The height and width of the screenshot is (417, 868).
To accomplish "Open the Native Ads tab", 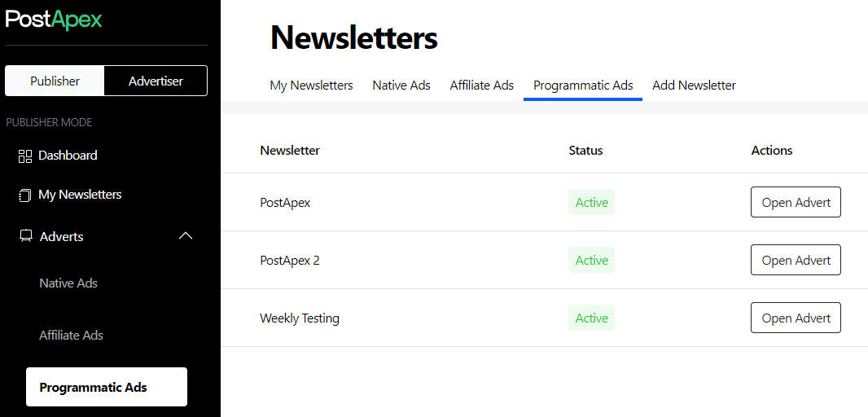I will point(401,85).
